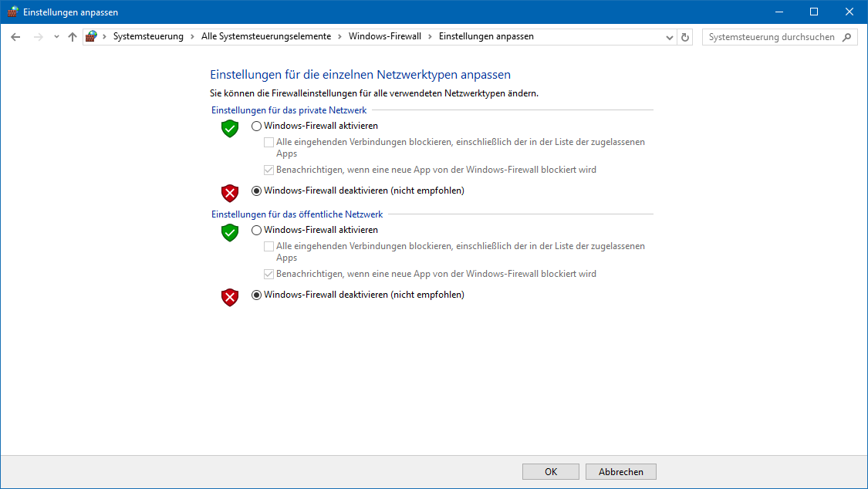Expand chevron before Systemsteuerung breadcrumb

[x=104, y=36]
